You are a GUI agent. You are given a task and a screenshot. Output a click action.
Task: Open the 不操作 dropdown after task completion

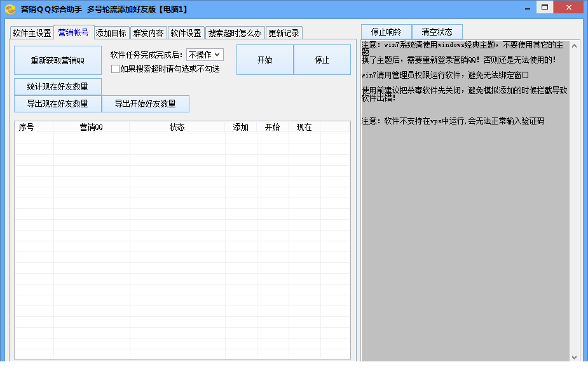205,55
